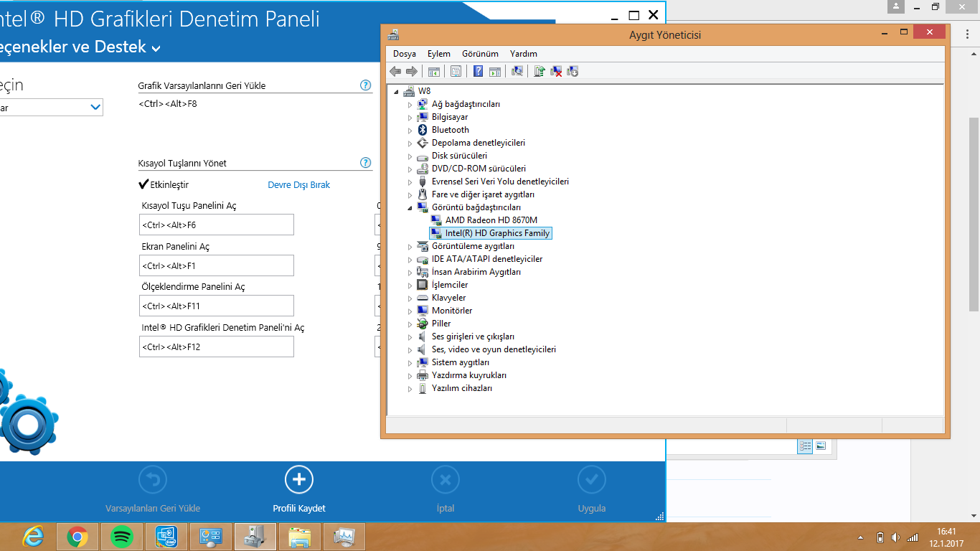Click the Kısayol Tuşu Panelini Aç hotkey field
This screenshot has height=551, width=980.
(217, 225)
